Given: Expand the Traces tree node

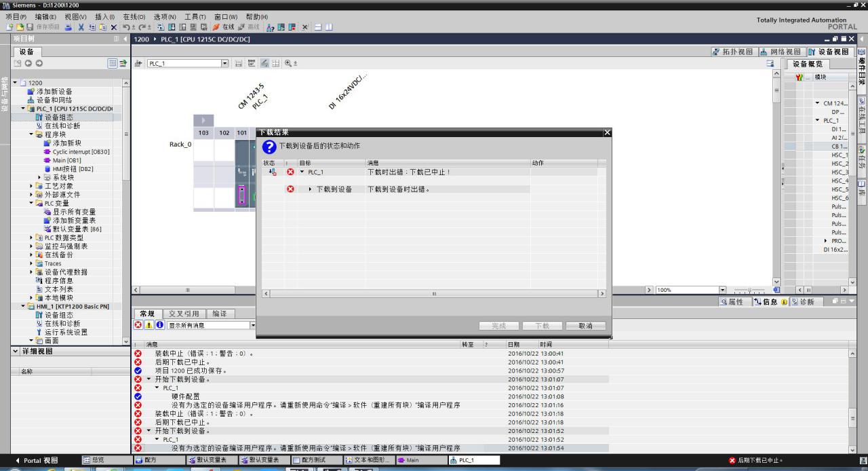Looking at the screenshot, I should tap(31, 263).
